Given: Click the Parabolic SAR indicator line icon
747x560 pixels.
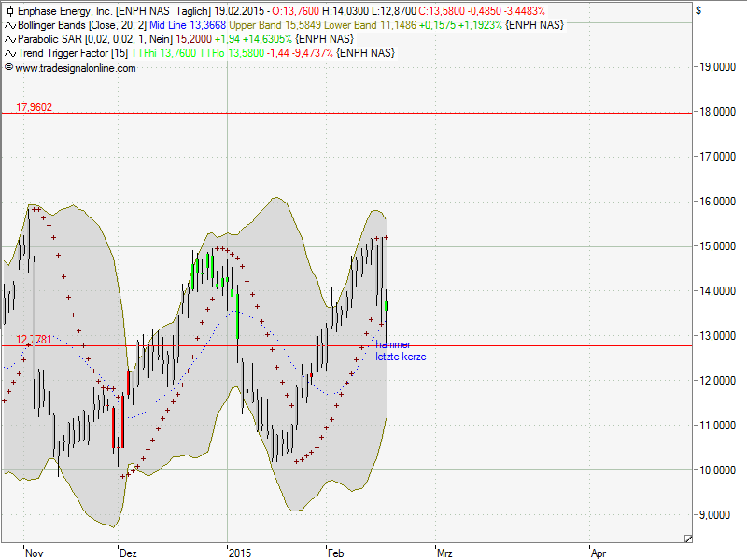Looking at the screenshot, I should click(9, 39).
